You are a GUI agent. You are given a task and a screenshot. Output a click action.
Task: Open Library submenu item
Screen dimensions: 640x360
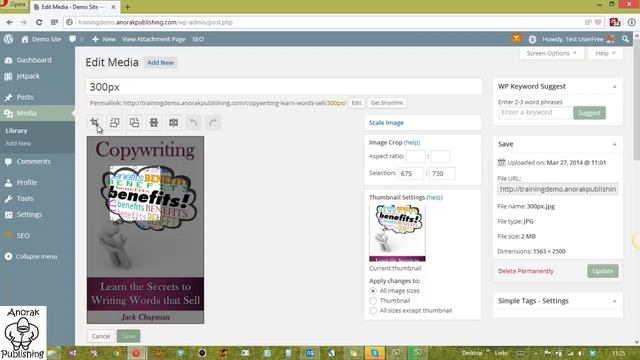pyautogui.click(x=16, y=131)
